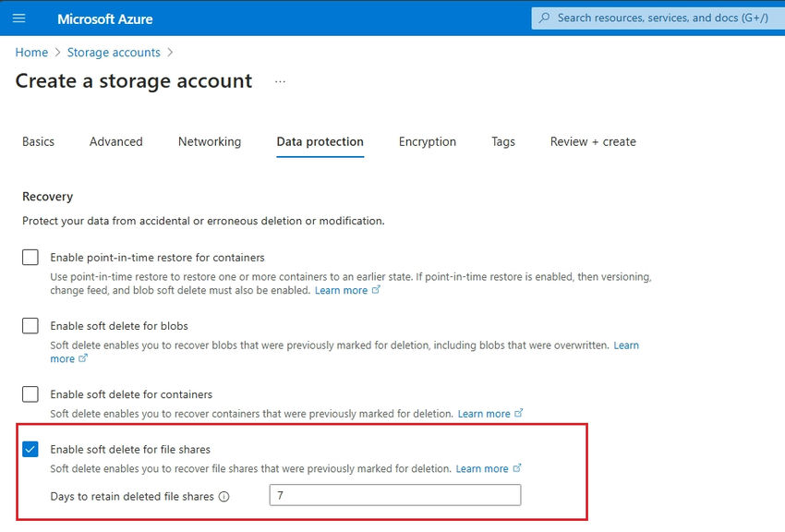Click external link icon for point-in-time restore

coord(376,290)
